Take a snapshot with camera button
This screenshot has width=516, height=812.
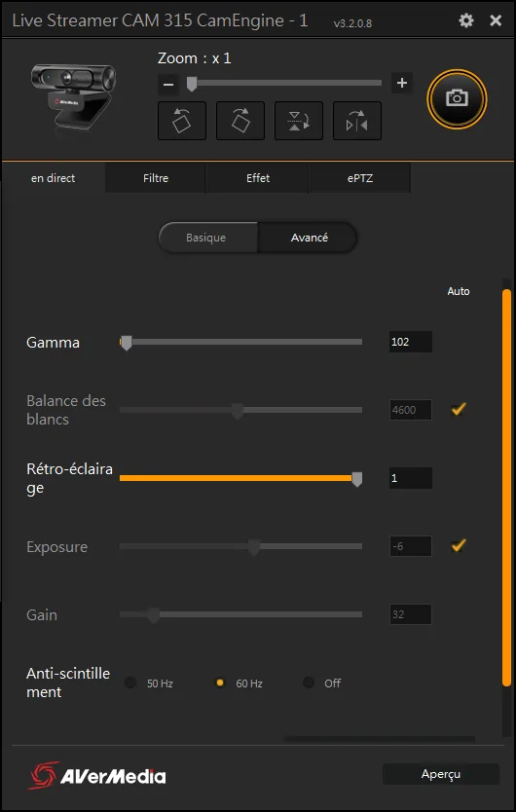(x=457, y=98)
